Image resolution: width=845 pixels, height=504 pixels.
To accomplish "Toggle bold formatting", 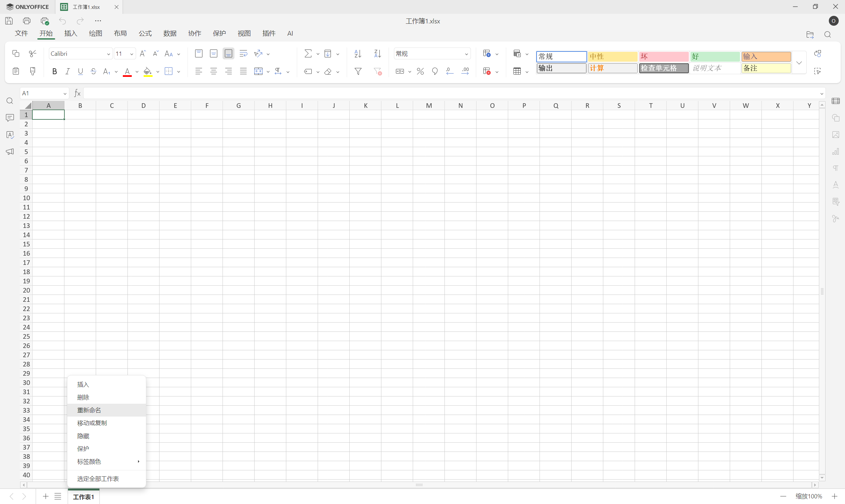I will [x=54, y=71].
